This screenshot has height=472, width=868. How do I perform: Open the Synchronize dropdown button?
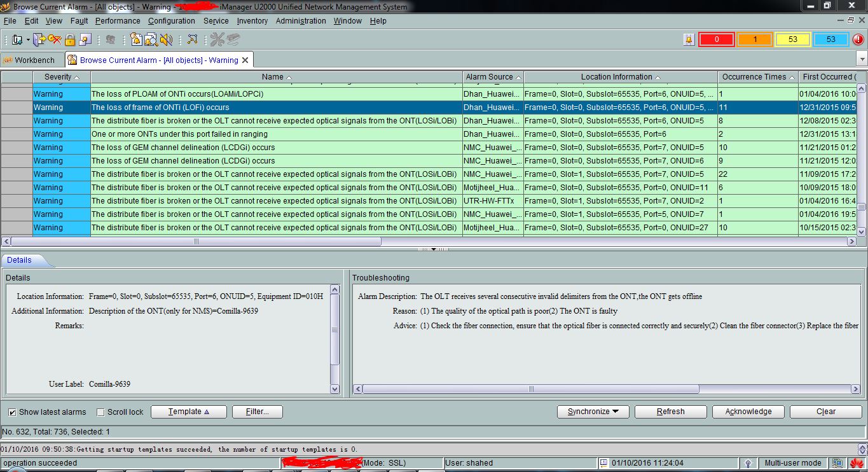[x=593, y=412]
